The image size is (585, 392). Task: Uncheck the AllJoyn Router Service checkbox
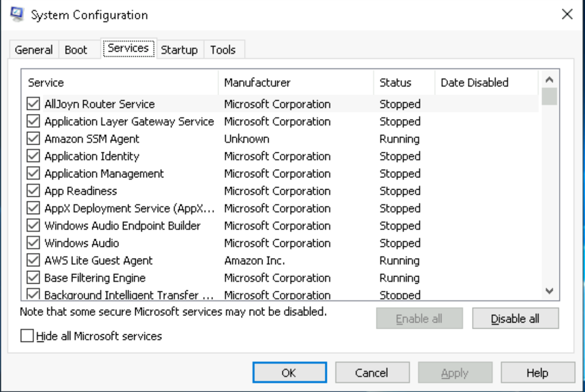click(x=33, y=104)
